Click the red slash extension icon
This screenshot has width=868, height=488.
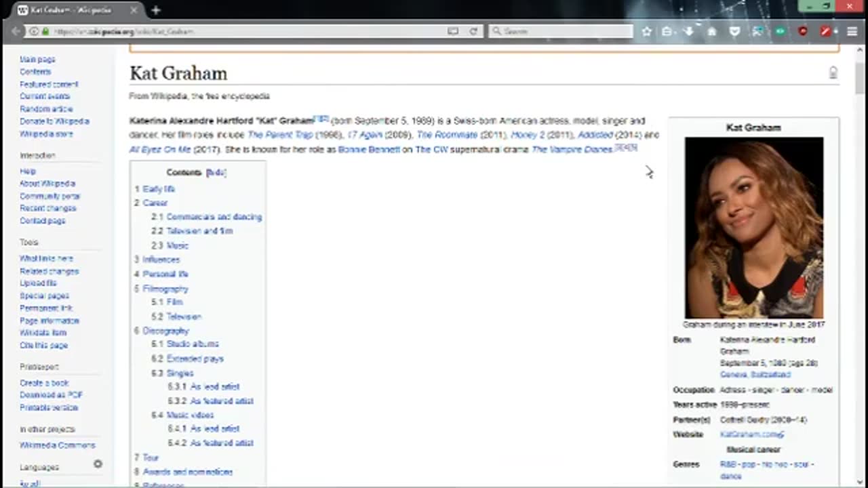tap(826, 31)
